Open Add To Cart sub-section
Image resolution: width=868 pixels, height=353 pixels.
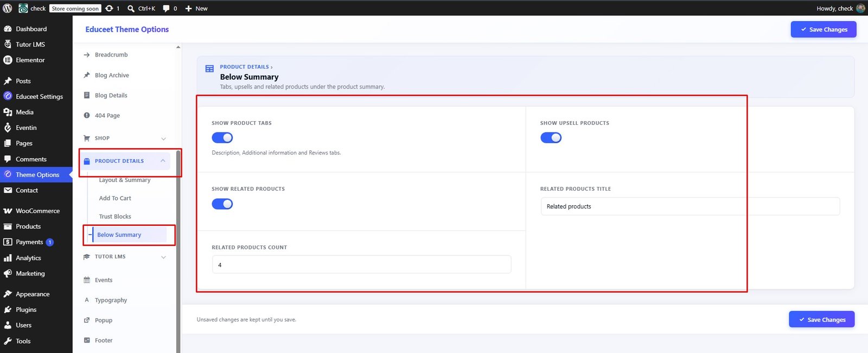click(115, 198)
